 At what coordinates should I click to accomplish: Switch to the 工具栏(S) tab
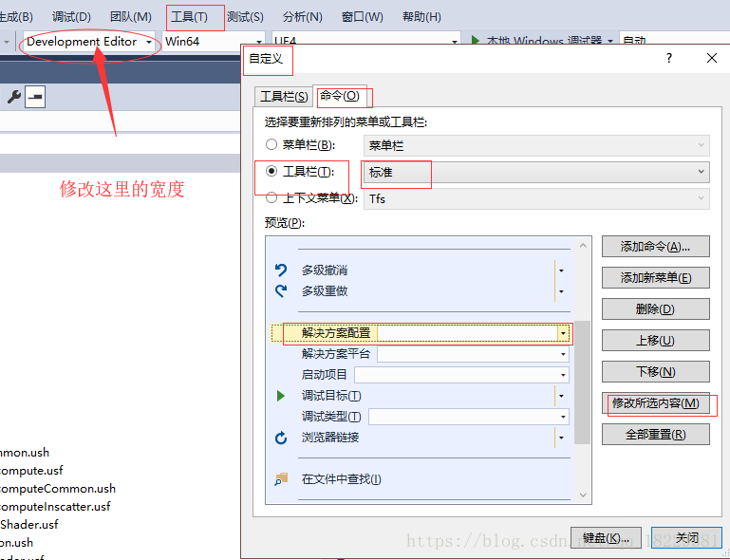tap(284, 97)
